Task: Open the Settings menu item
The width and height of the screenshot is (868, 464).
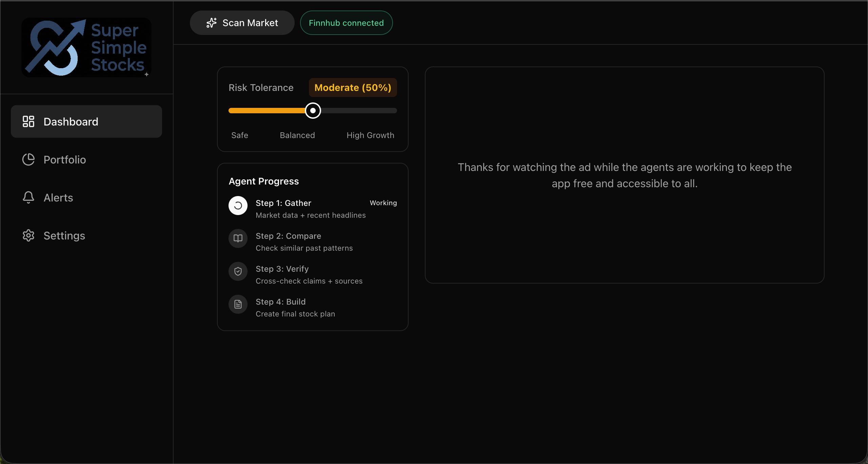Action: [64, 235]
